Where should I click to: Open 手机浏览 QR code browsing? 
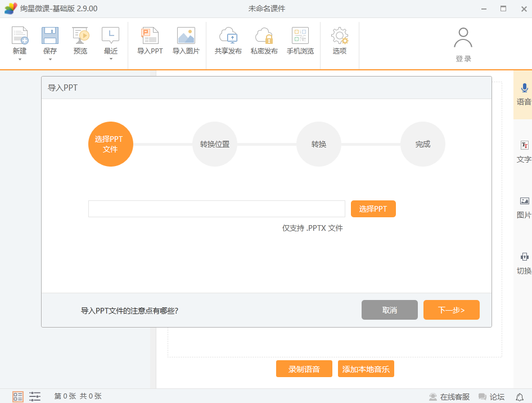pyautogui.click(x=300, y=41)
